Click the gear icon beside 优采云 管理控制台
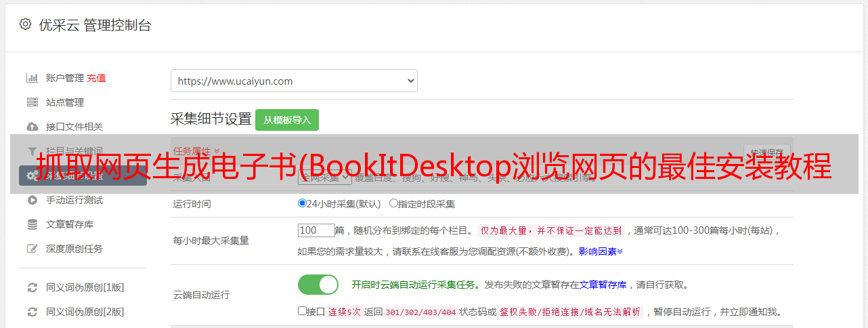This screenshot has width=868, height=328. (25, 24)
